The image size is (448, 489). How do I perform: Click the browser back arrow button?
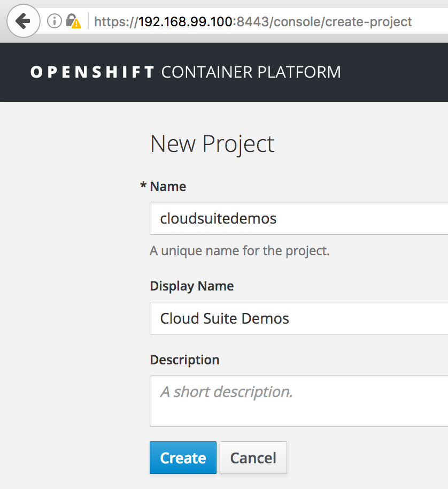point(23,21)
